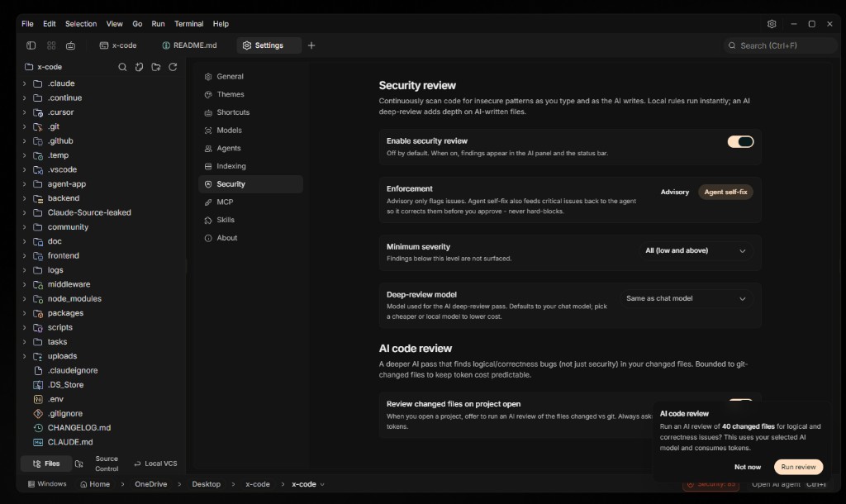Image resolution: width=846 pixels, height=504 pixels.
Task: Open MCP settings section
Action: (250, 202)
